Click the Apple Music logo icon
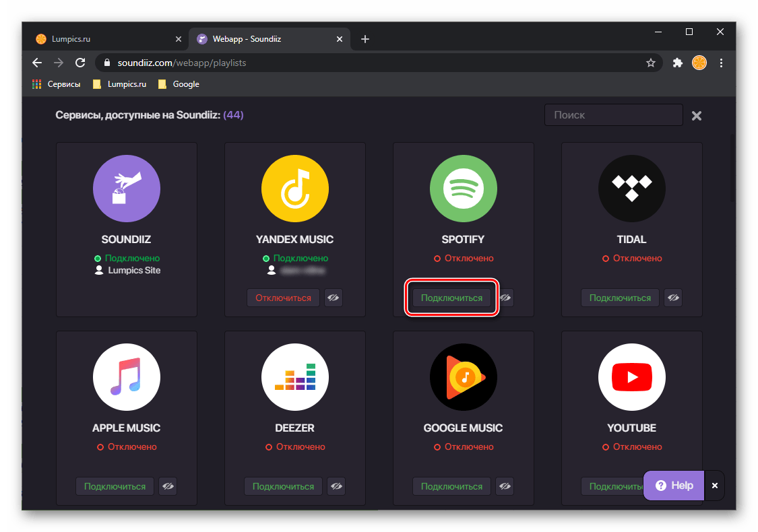Viewport: 758px width, 532px height. pyautogui.click(x=126, y=378)
